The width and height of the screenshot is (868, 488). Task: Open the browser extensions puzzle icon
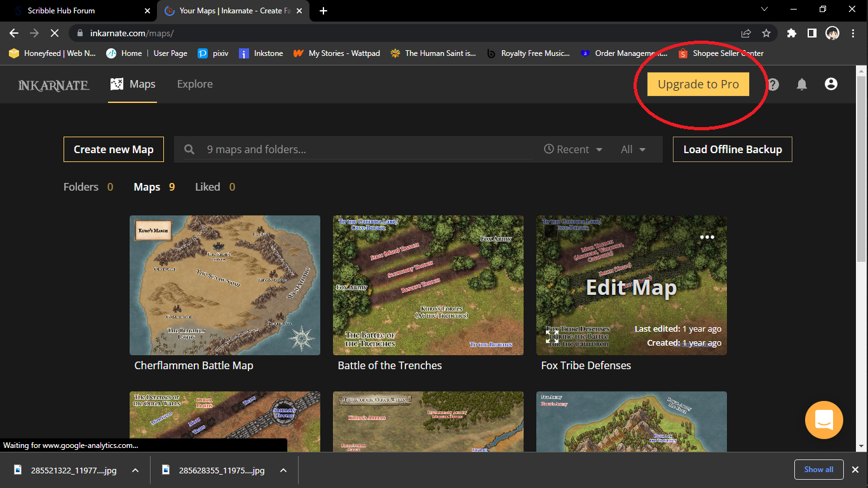[x=791, y=33]
